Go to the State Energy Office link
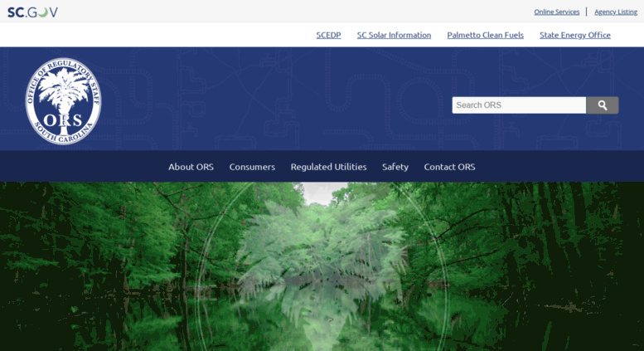 (x=575, y=35)
